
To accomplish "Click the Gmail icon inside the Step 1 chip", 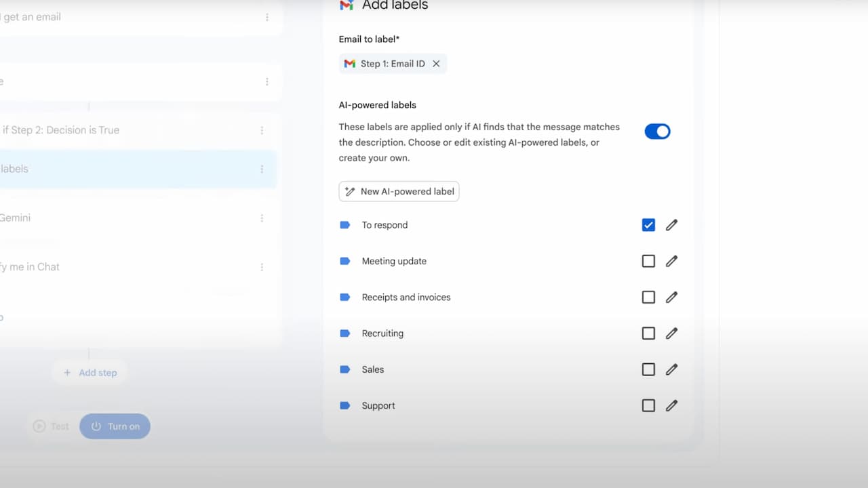I will tap(349, 63).
